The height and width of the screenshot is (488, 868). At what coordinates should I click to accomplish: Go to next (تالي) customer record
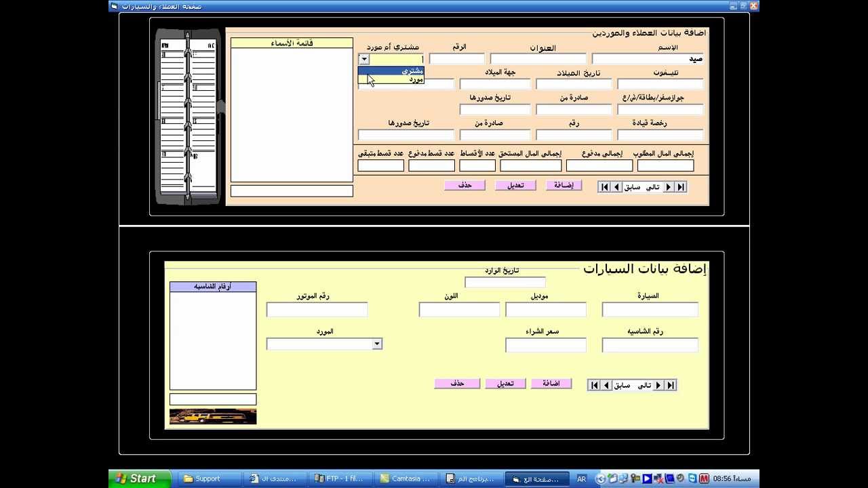point(668,187)
